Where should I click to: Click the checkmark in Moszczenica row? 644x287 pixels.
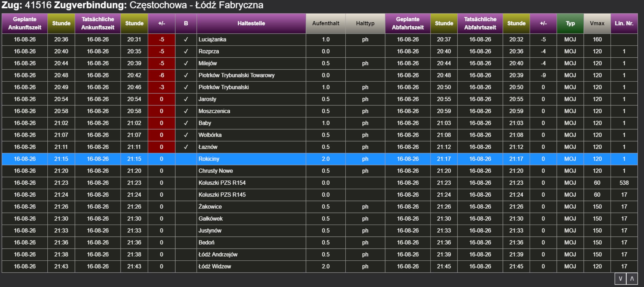[186, 111]
